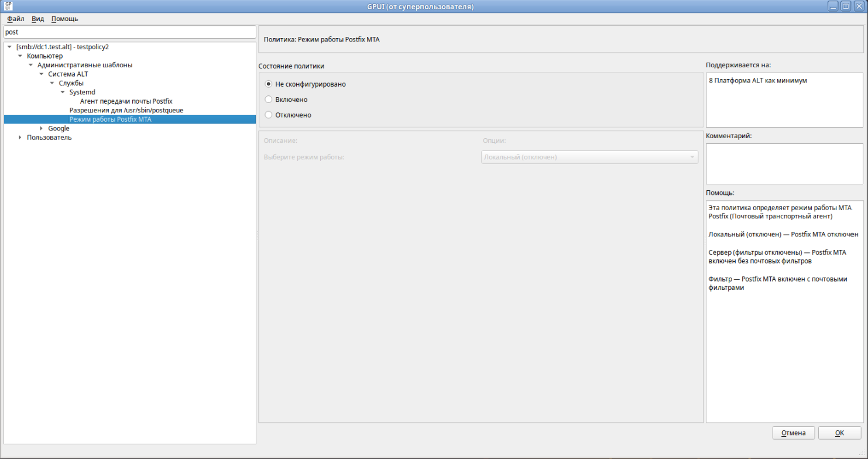Expand the Пользователь tree node arrow
Viewport: 868px width, 459px height.
(20, 138)
